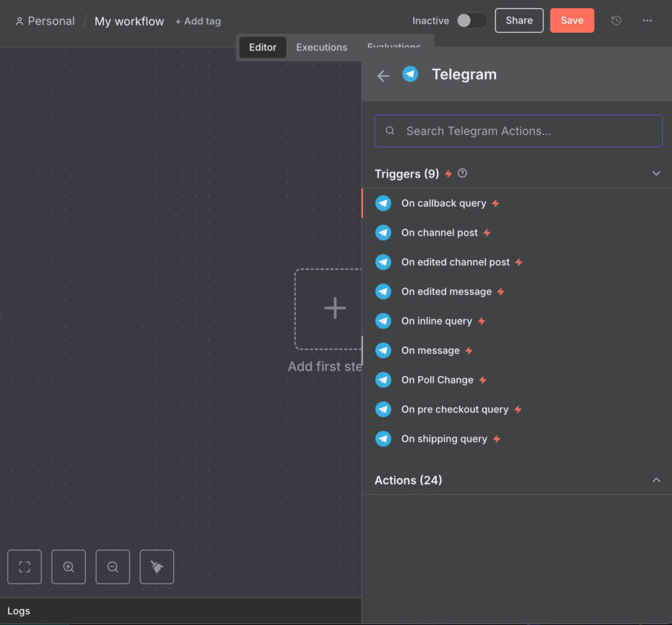The height and width of the screenshot is (625, 672).
Task: Click the Add tag link
Action: 198,21
